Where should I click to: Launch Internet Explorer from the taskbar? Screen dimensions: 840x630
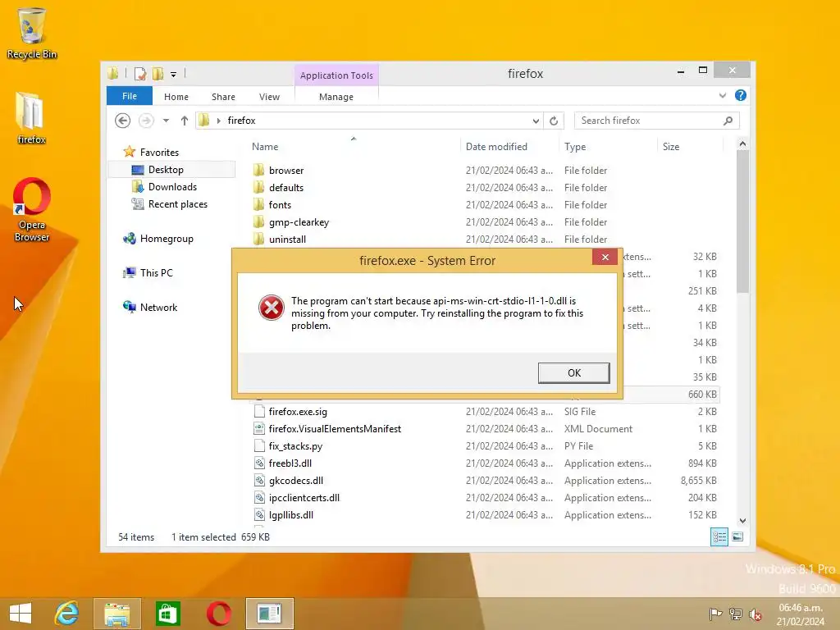(67, 613)
